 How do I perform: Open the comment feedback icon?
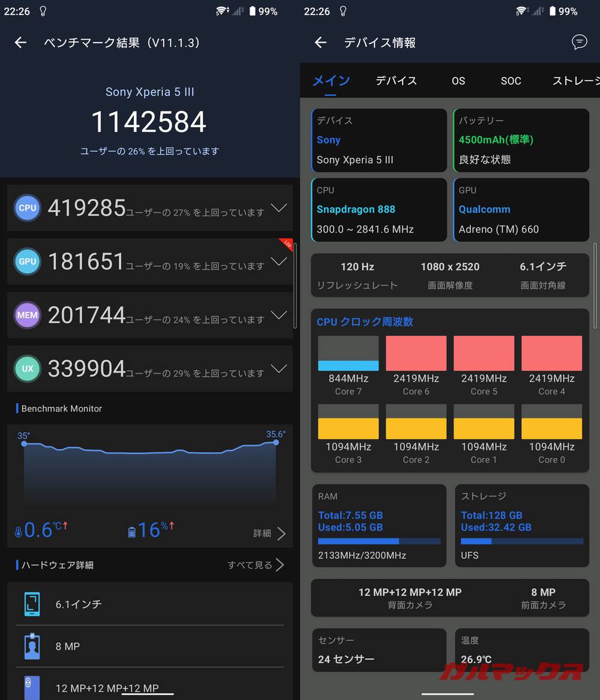pos(579,42)
